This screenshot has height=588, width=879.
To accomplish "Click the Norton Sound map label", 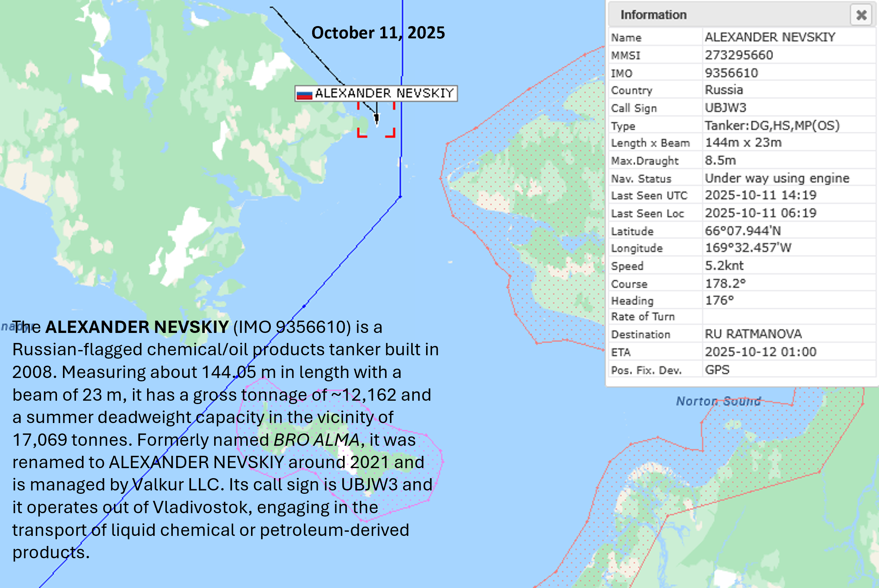I will tap(718, 401).
